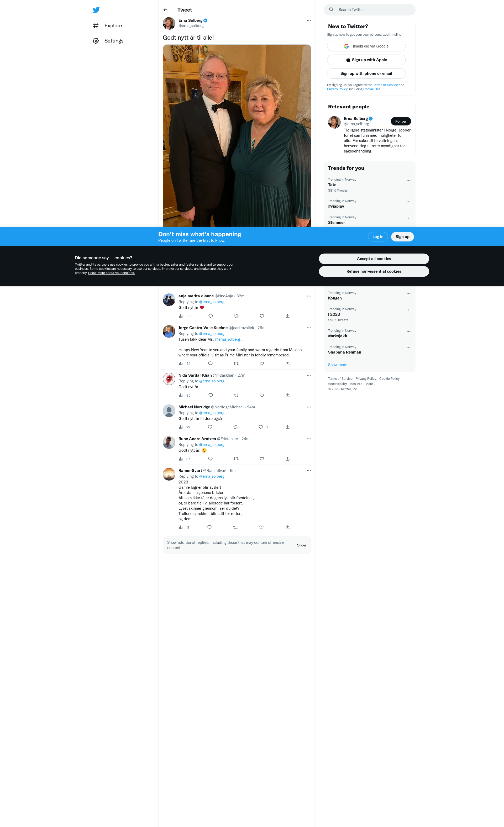The height and width of the screenshot is (827, 504).
Task: Click Sign up on the blue banner
Action: point(402,237)
